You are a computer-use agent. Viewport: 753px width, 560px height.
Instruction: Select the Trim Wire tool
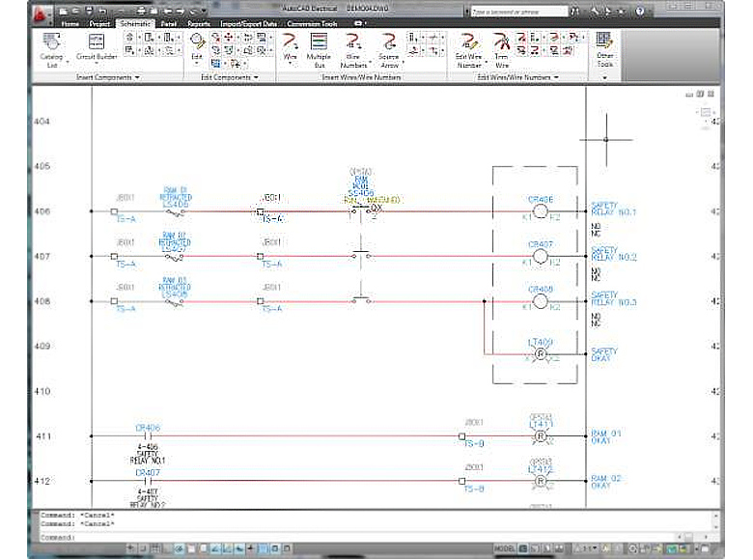[502, 50]
